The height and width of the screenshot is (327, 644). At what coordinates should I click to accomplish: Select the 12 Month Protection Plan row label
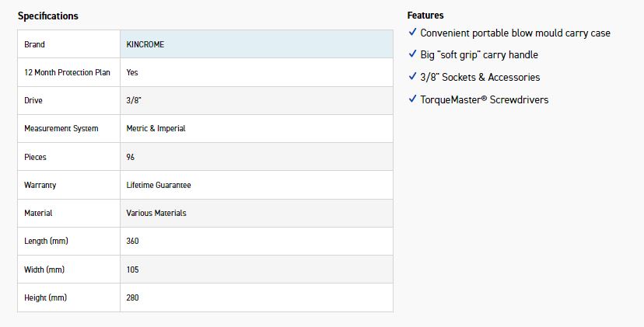68,72
